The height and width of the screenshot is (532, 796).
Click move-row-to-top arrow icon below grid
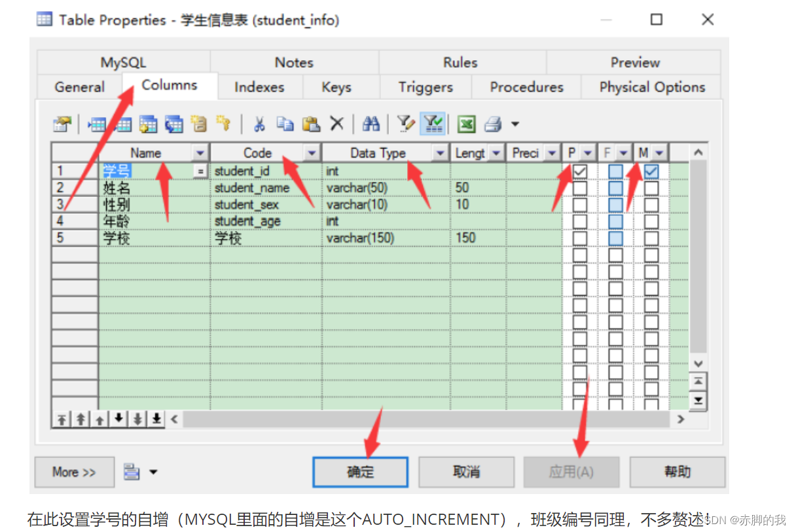[61, 419]
